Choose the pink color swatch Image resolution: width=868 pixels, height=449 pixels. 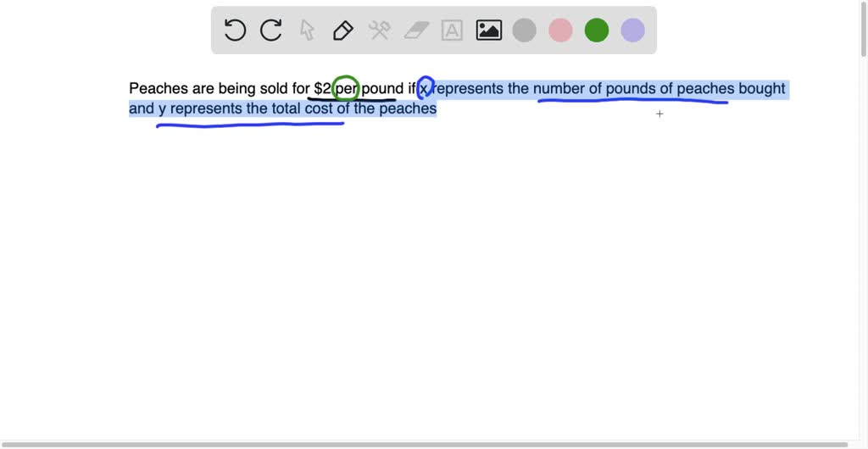[x=560, y=30]
